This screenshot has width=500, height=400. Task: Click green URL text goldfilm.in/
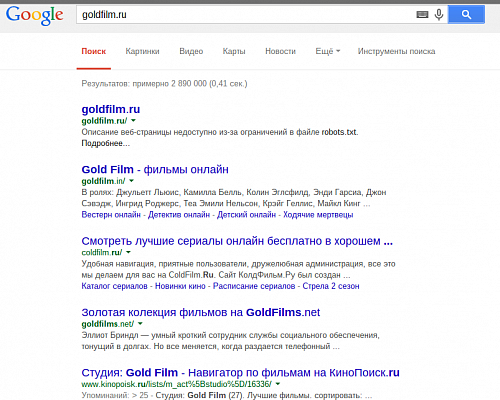click(x=103, y=181)
